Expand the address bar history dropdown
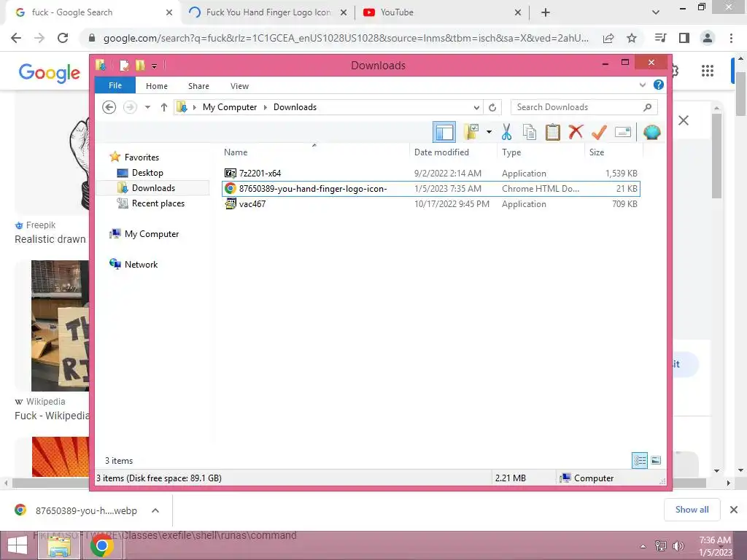The width and height of the screenshot is (747, 560). point(476,107)
